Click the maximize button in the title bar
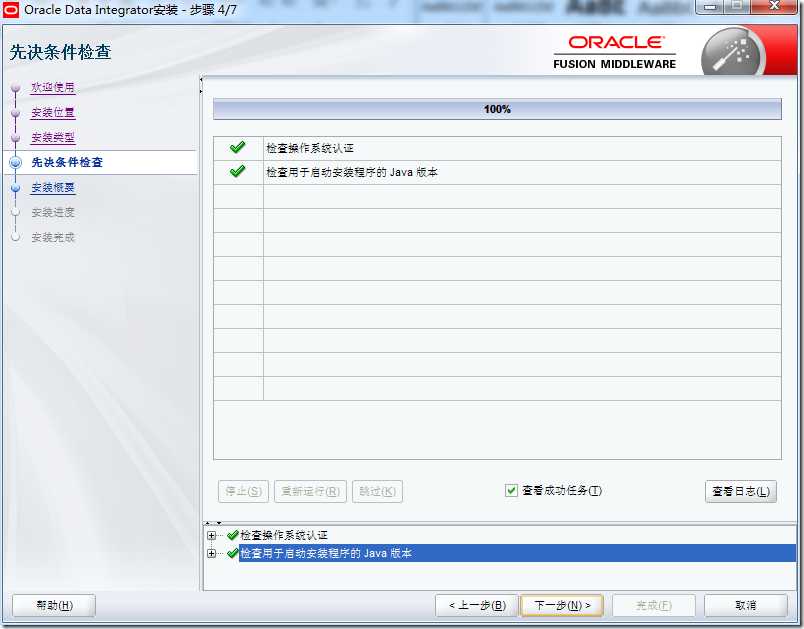This screenshot has width=804, height=629. click(x=737, y=6)
